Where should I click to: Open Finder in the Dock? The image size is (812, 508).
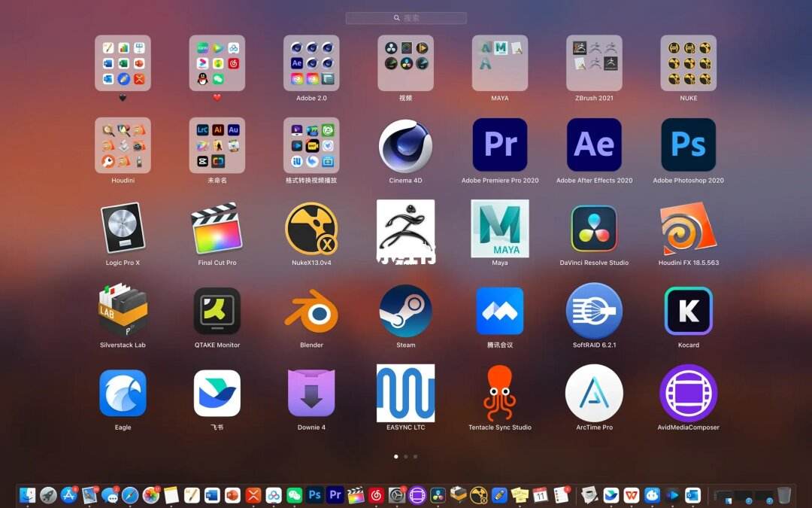coord(28,495)
